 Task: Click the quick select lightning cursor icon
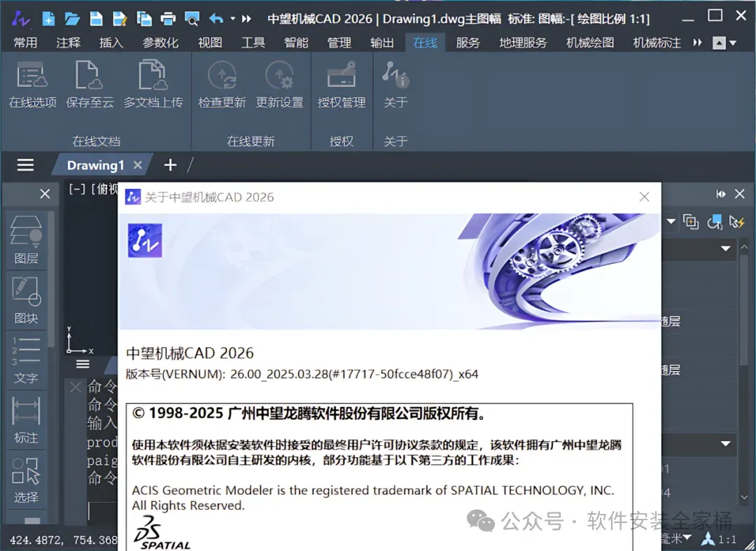point(736,222)
